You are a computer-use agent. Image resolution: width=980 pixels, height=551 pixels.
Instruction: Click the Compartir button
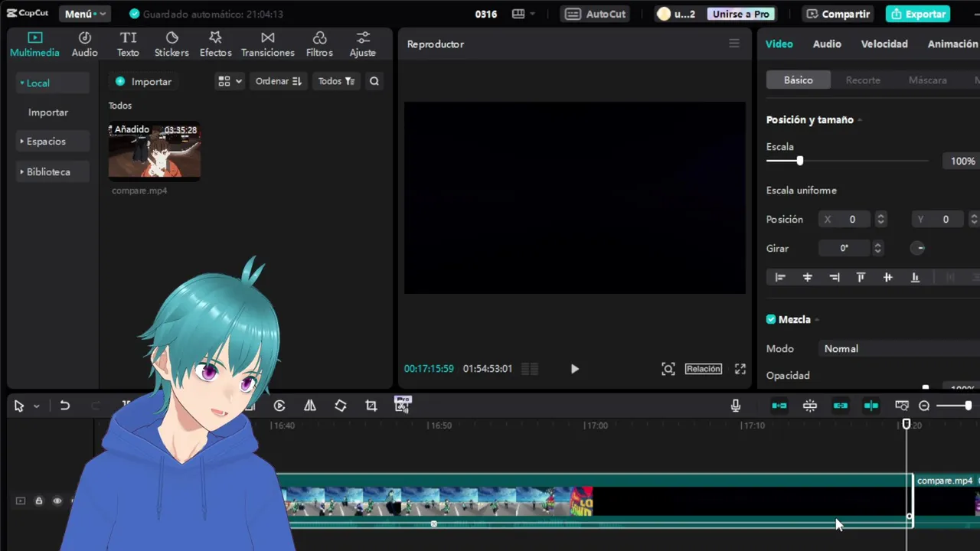pyautogui.click(x=838, y=14)
